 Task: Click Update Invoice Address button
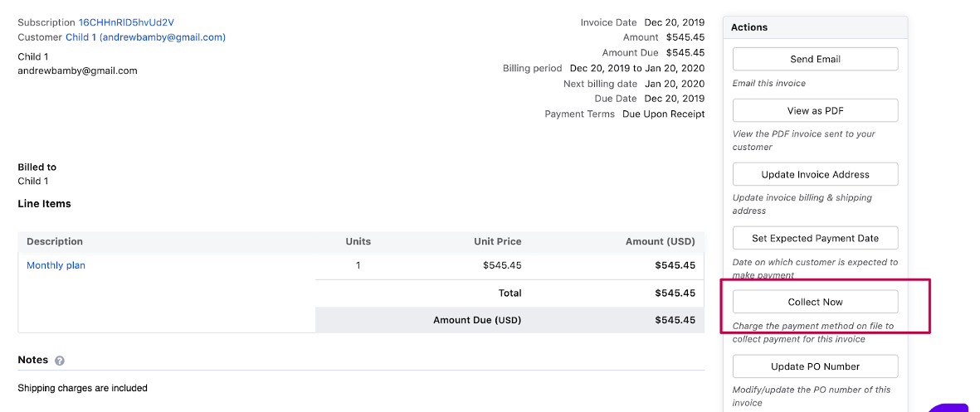point(815,174)
